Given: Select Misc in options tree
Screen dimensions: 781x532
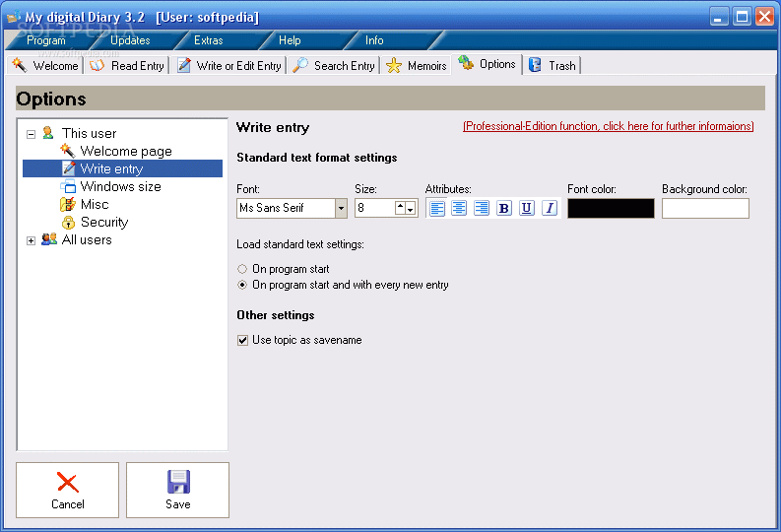Looking at the screenshot, I should tap(95, 205).
